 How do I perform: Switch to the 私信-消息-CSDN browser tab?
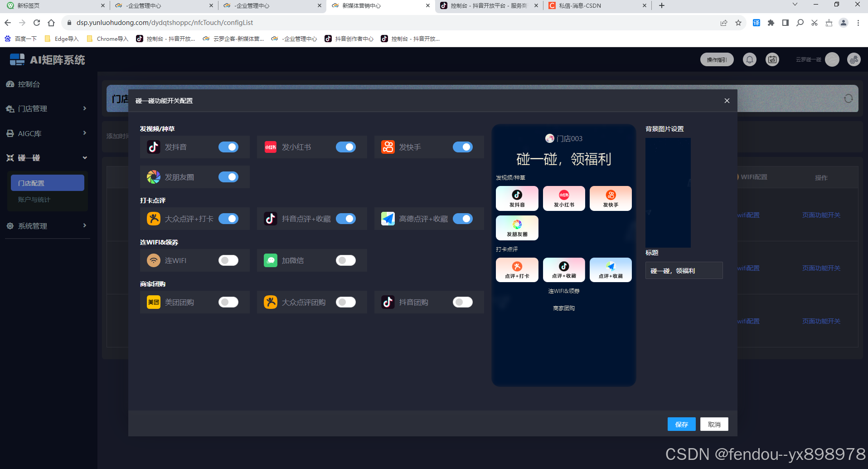597,6
